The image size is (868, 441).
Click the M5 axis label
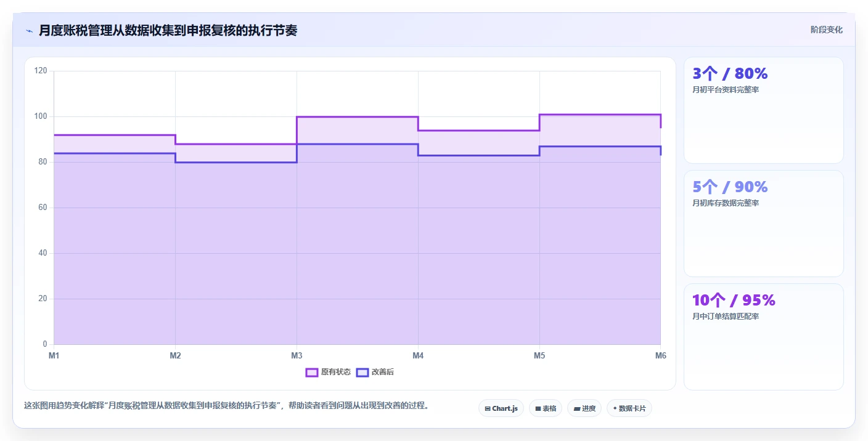click(539, 356)
